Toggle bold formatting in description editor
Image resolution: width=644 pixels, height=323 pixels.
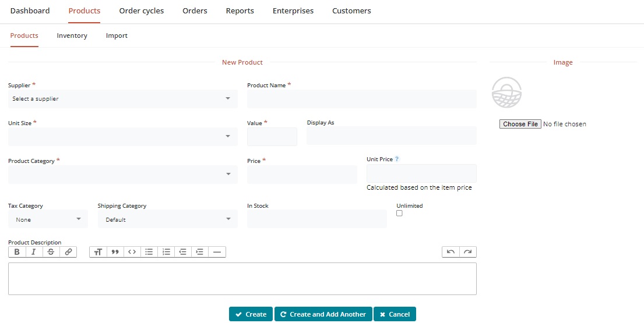point(17,252)
